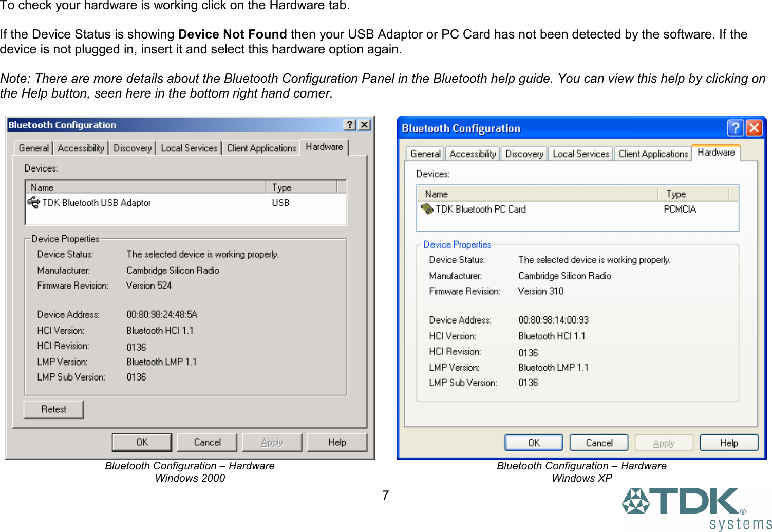
Task: Click the PCMCIA type cell
Action: pos(680,209)
